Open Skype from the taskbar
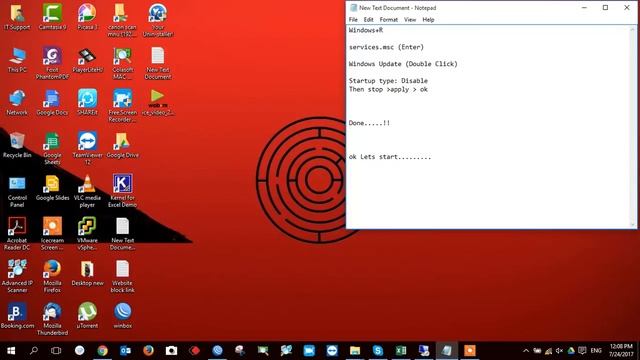640x360 pixels. coord(378,351)
